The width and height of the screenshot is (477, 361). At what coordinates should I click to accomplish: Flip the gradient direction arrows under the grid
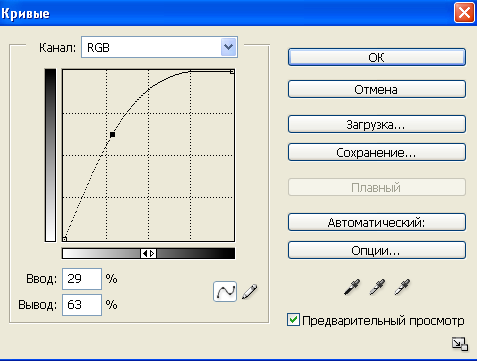pos(149,254)
